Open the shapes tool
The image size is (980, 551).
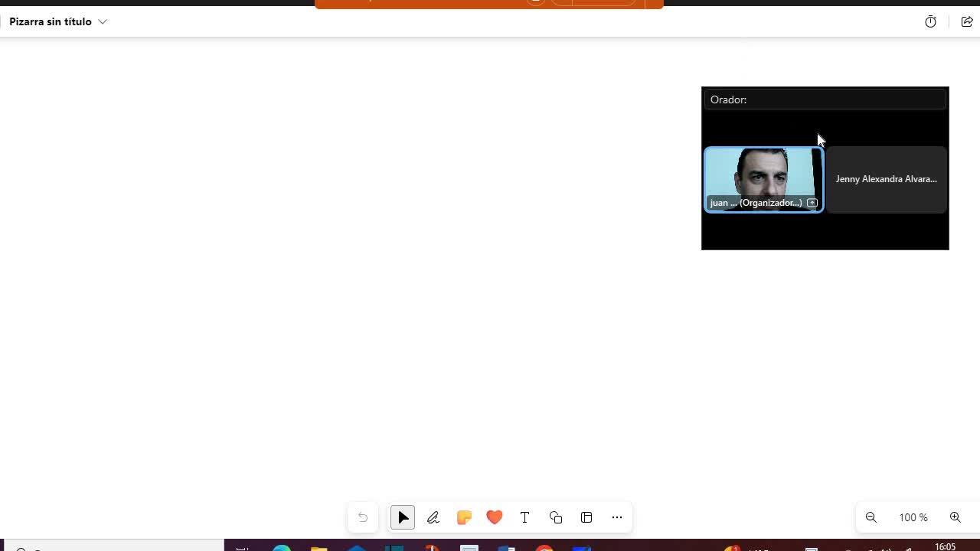pyautogui.click(x=556, y=517)
